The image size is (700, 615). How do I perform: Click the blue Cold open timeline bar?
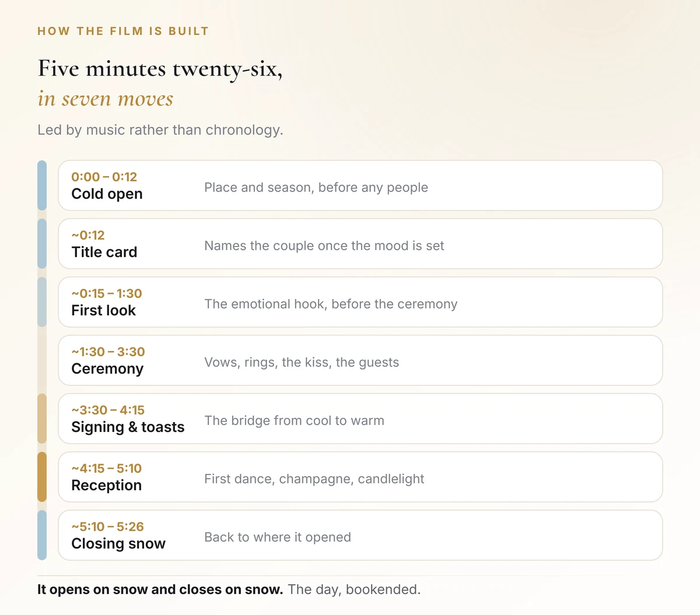(x=42, y=185)
